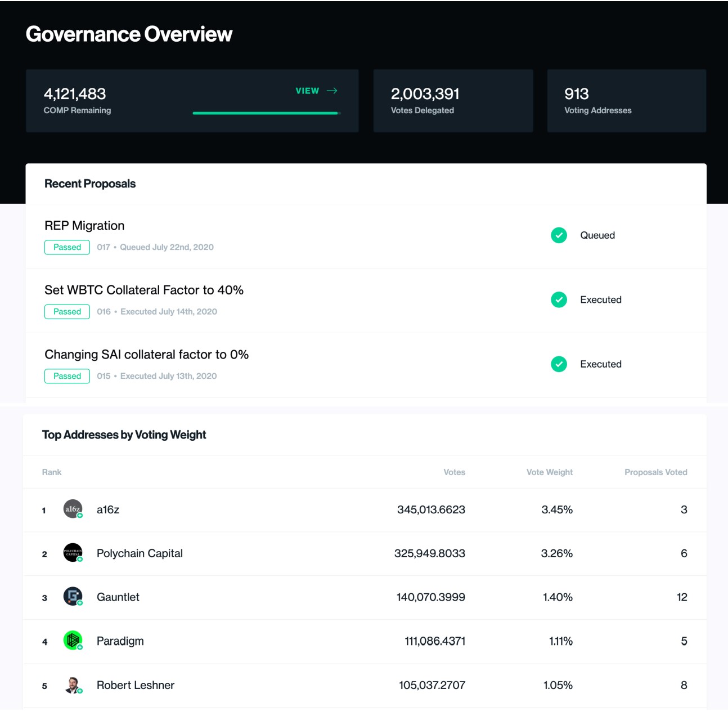The image size is (728, 716).
Task: Click Robert Leshner's profile photo
Action: (73, 684)
